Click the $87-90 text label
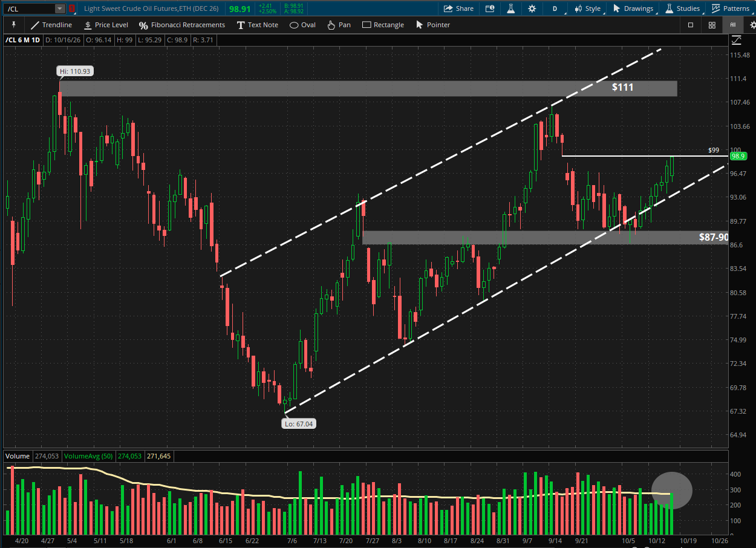The height and width of the screenshot is (548, 756). pos(713,237)
